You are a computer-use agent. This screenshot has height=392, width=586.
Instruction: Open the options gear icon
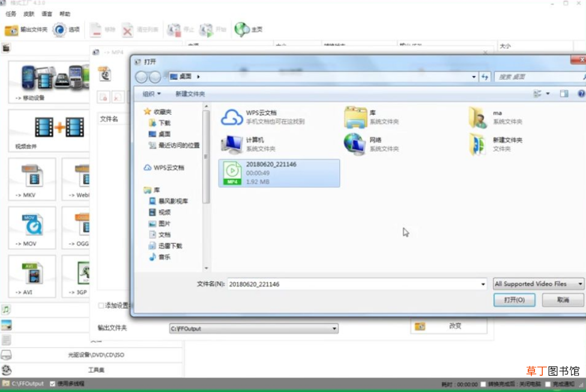[59, 29]
